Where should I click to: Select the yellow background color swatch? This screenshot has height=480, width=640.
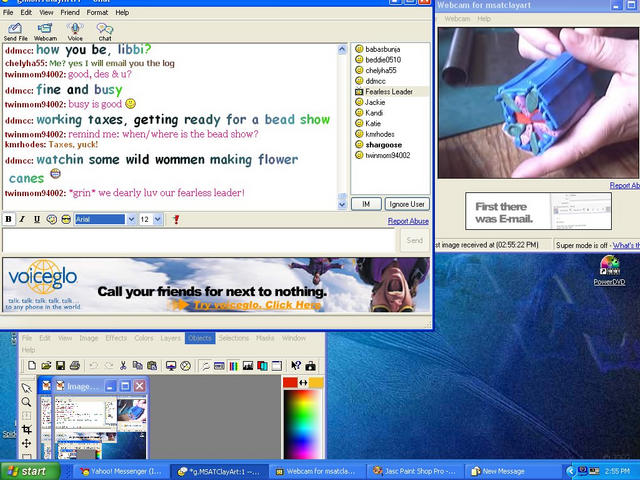point(316,382)
